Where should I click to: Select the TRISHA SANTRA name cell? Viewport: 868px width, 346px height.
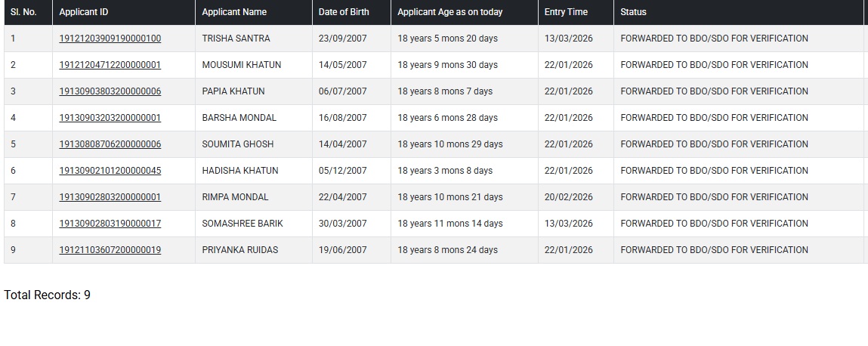coord(236,39)
